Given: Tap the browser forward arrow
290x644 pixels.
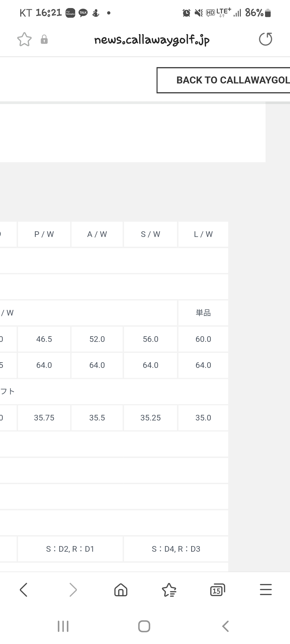Looking at the screenshot, I should (73, 590).
